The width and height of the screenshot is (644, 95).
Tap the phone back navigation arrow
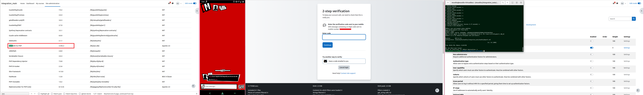[x=210, y=93]
